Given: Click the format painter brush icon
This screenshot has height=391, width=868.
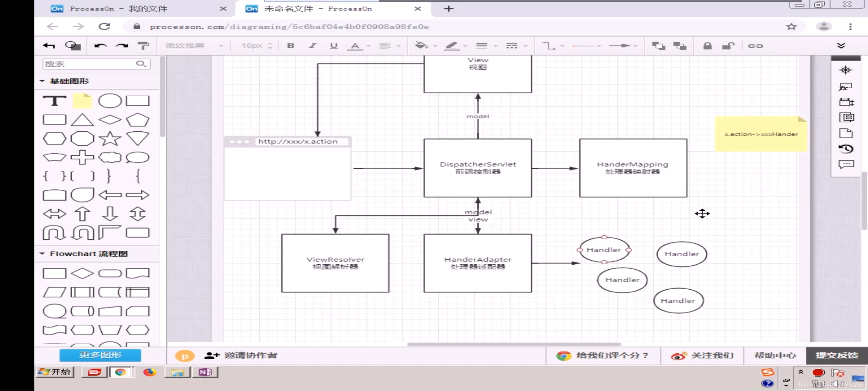Looking at the screenshot, I should pos(143,46).
